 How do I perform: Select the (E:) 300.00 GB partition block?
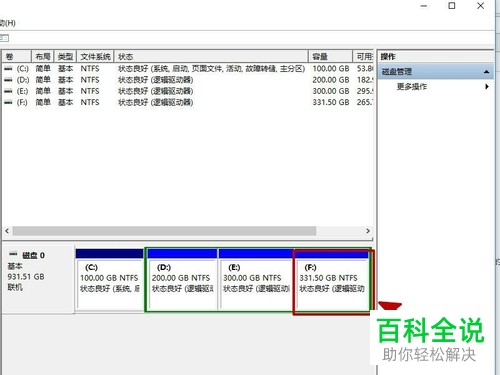[256, 279]
